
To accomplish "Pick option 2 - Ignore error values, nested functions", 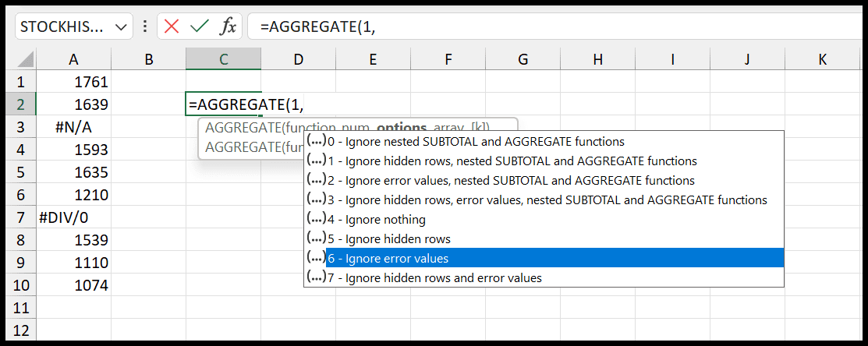I will 544,180.
